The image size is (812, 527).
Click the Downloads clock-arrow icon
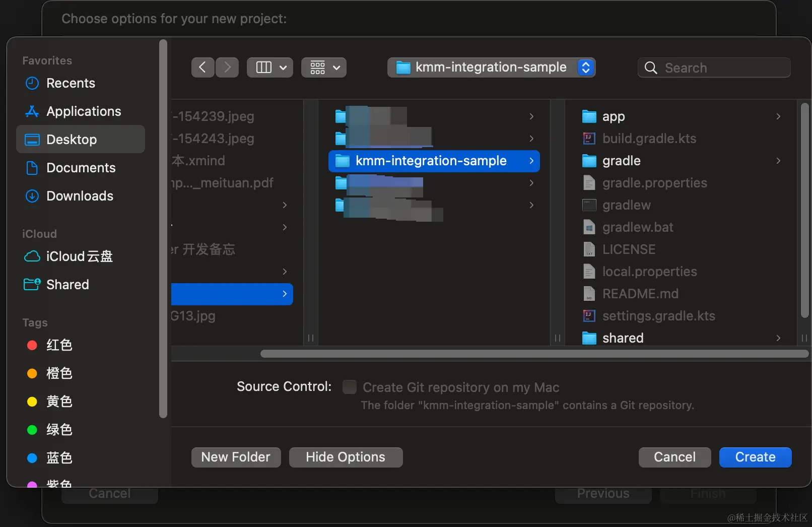point(32,196)
